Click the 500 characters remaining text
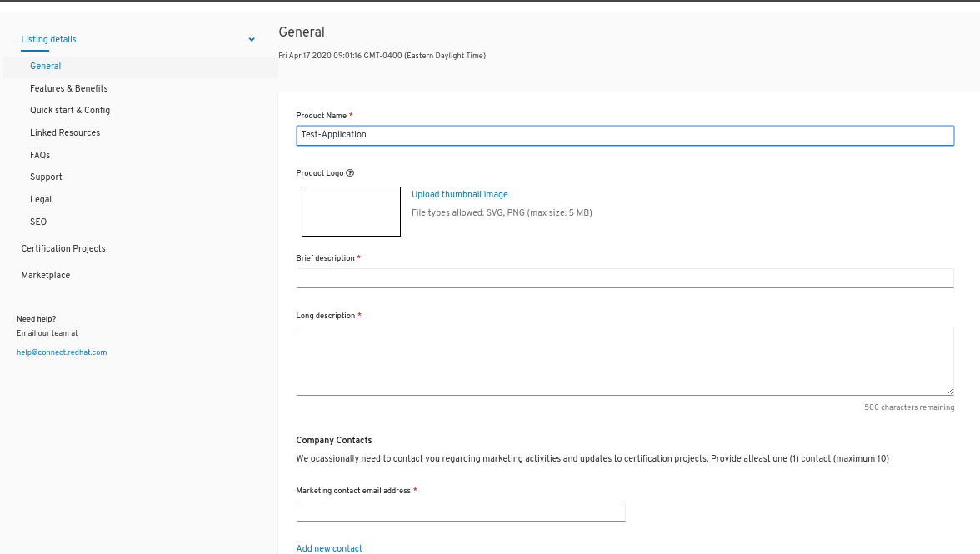 coord(909,407)
